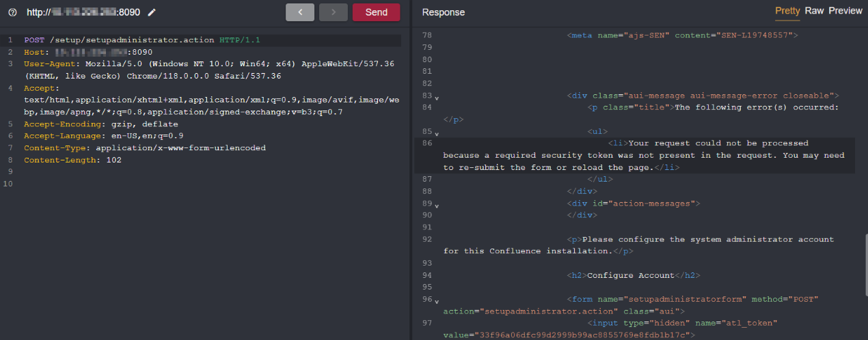Image resolution: width=868 pixels, height=340 pixels.
Task: Open the Preview response tab
Action: coord(845,11)
